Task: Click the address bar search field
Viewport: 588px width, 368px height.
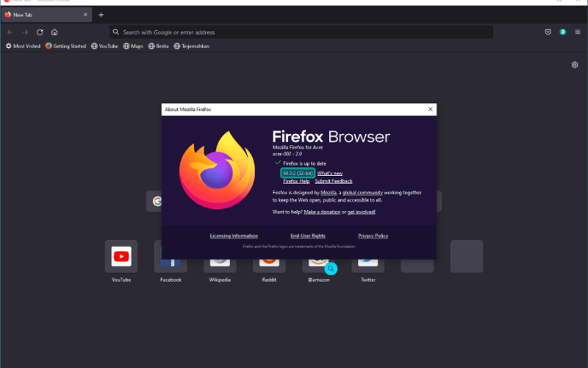Action: pos(301,32)
